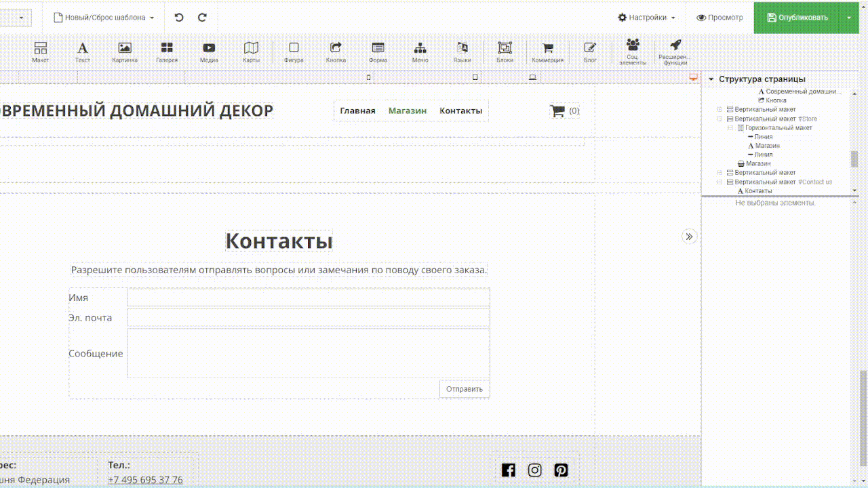
Task: Switch to desktop breakpoint view icon
Action: 693,77
